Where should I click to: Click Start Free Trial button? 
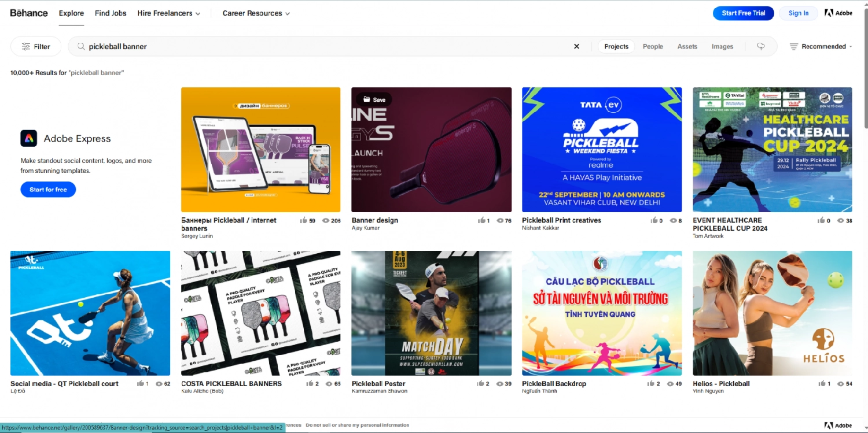[743, 13]
